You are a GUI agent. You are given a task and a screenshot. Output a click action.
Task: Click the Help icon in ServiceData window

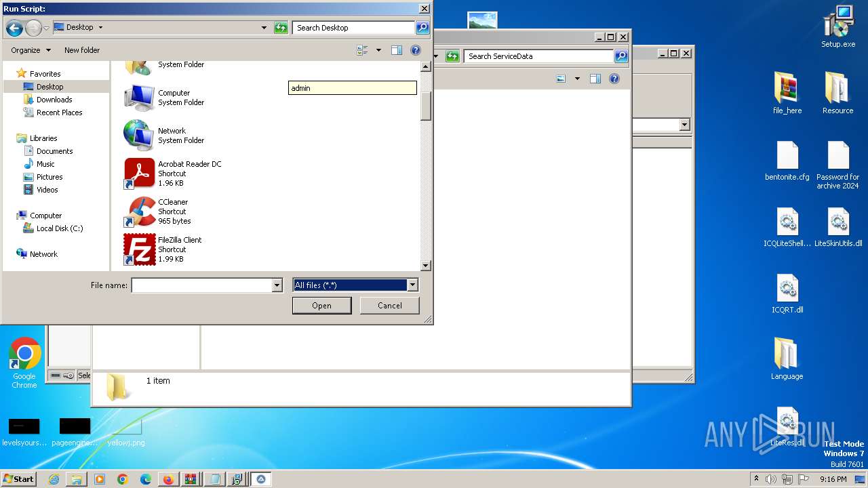pyautogui.click(x=614, y=79)
